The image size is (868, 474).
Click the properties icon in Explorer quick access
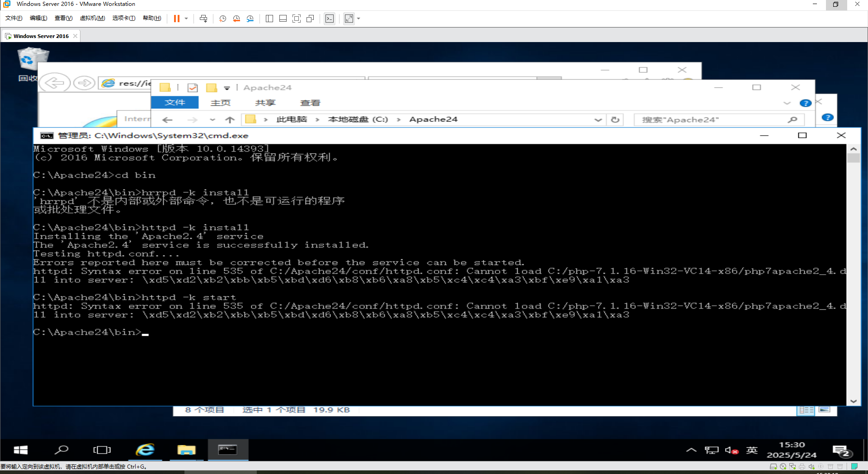click(x=193, y=88)
